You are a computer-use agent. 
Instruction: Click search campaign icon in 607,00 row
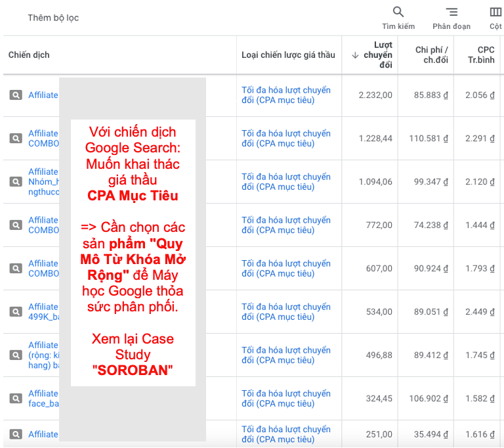tap(16, 269)
